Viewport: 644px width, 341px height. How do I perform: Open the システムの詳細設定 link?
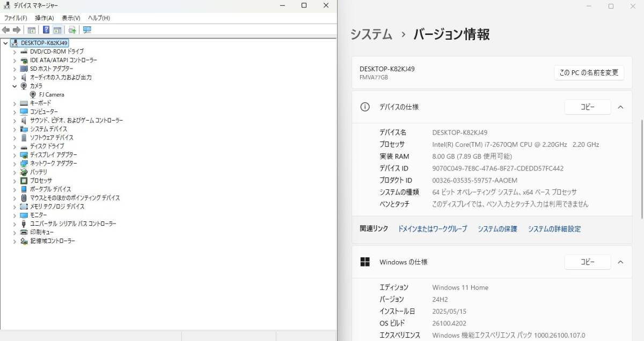click(554, 229)
